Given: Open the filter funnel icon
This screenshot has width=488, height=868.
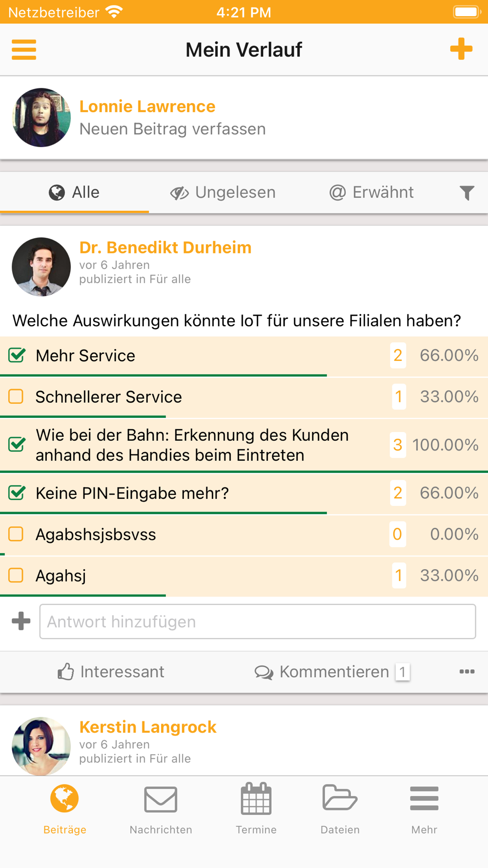Looking at the screenshot, I should click(x=467, y=193).
